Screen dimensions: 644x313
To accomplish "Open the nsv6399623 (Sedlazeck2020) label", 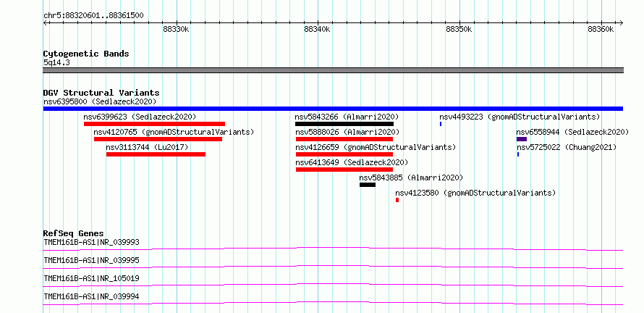I will (x=140, y=117).
